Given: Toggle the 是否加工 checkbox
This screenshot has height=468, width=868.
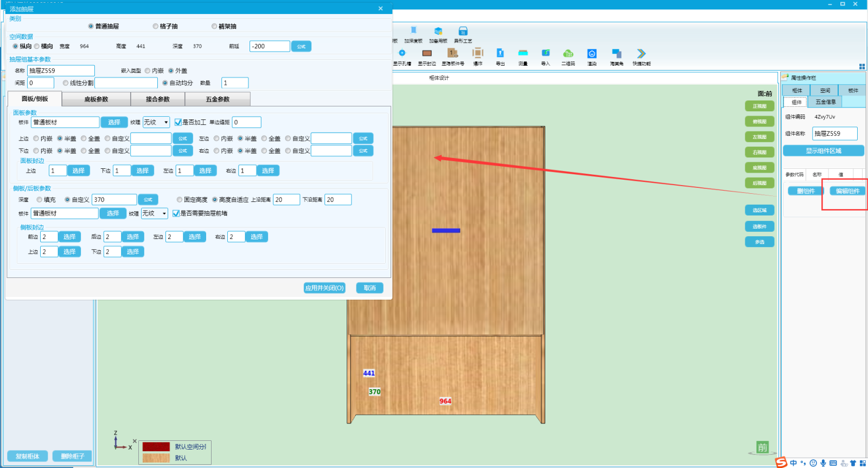Looking at the screenshot, I should click(178, 122).
